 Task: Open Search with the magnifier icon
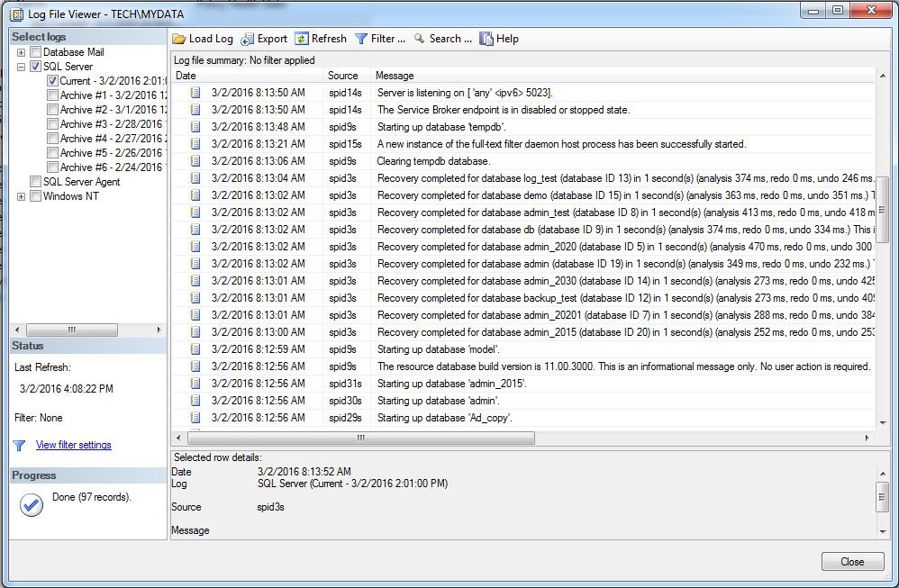(x=419, y=39)
